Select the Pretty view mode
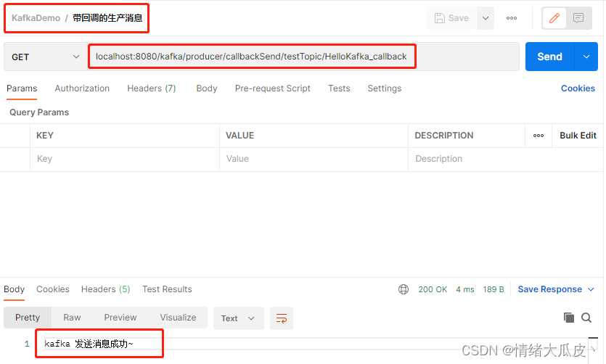Viewport: 606px width, 364px height. coord(28,318)
